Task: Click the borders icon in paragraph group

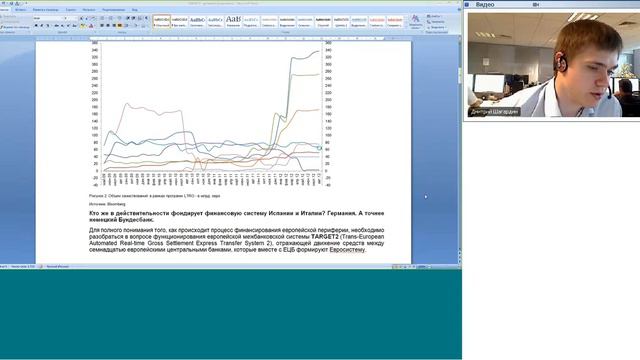Action: click(144, 25)
